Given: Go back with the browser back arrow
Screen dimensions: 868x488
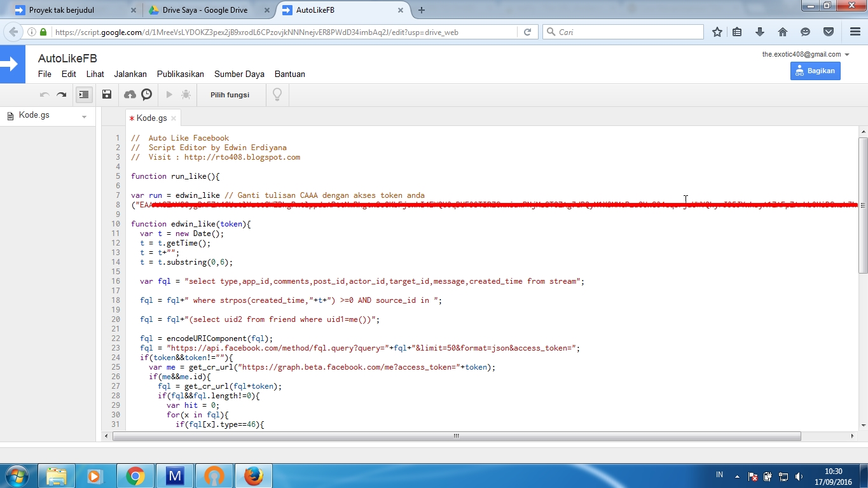Looking at the screenshot, I should pyautogui.click(x=13, y=32).
